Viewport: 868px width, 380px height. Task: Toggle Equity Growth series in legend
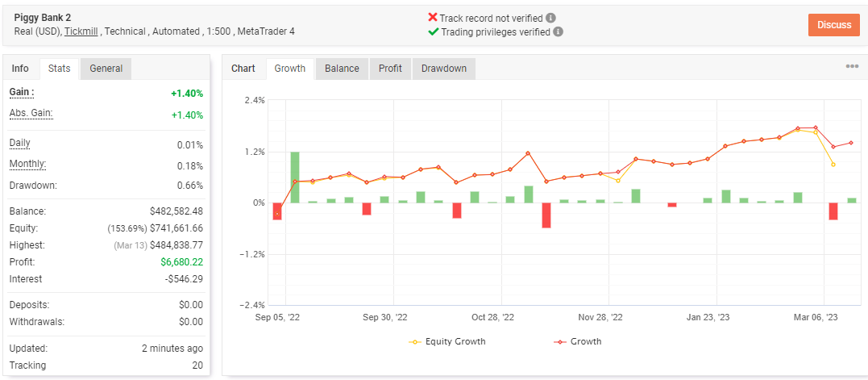point(446,341)
